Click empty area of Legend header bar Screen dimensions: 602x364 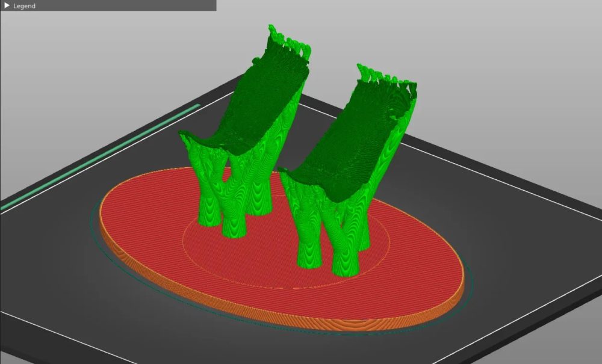tap(132, 5)
